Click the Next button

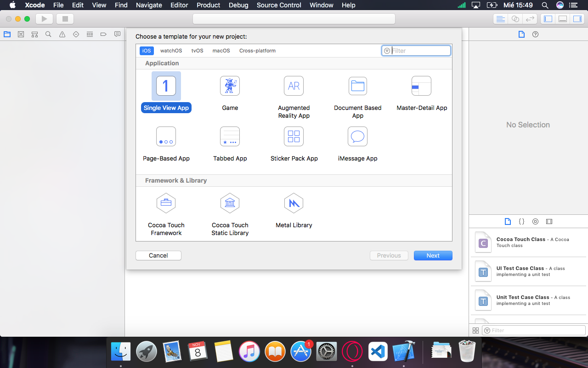tap(433, 255)
